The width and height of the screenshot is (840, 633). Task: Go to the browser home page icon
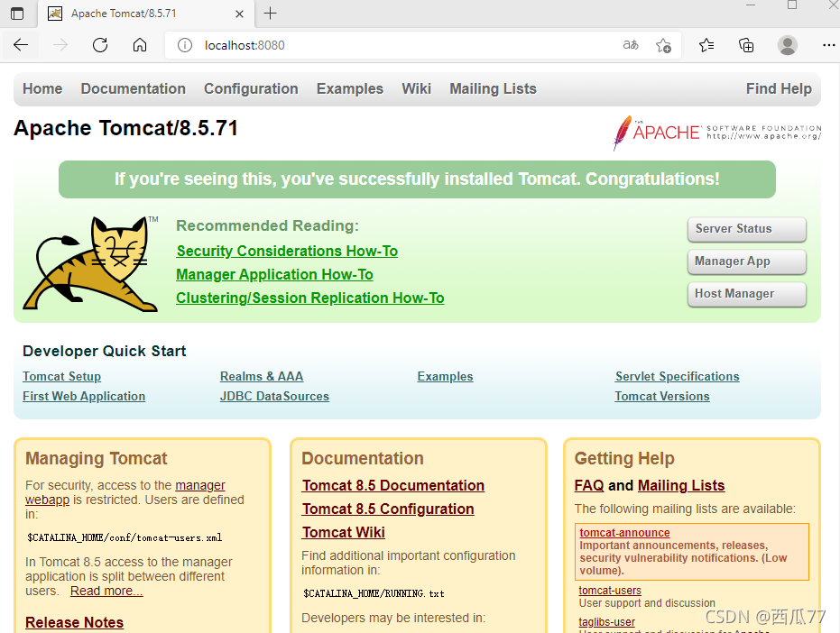click(140, 45)
